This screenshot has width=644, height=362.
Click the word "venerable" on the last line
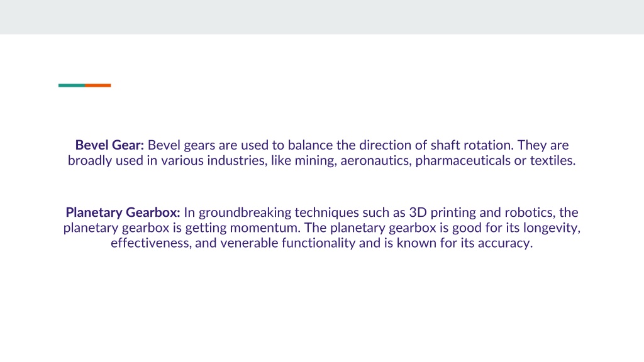(x=249, y=243)
